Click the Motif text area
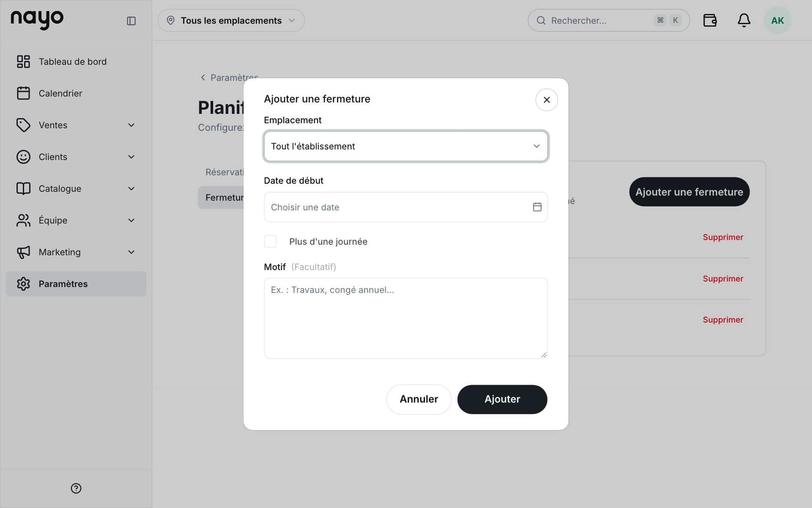This screenshot has width=812, height=508. 406,318
